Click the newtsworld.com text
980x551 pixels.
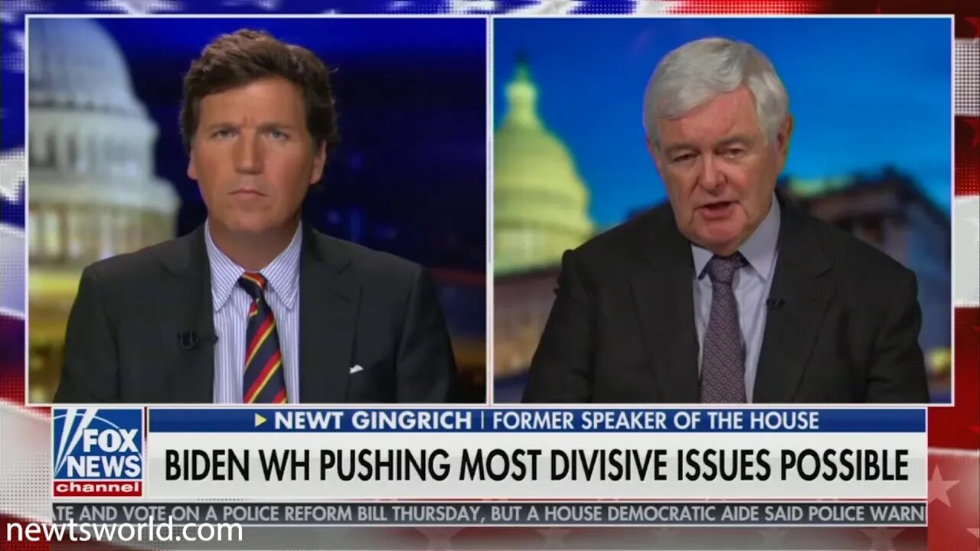[x=124, y=530]
